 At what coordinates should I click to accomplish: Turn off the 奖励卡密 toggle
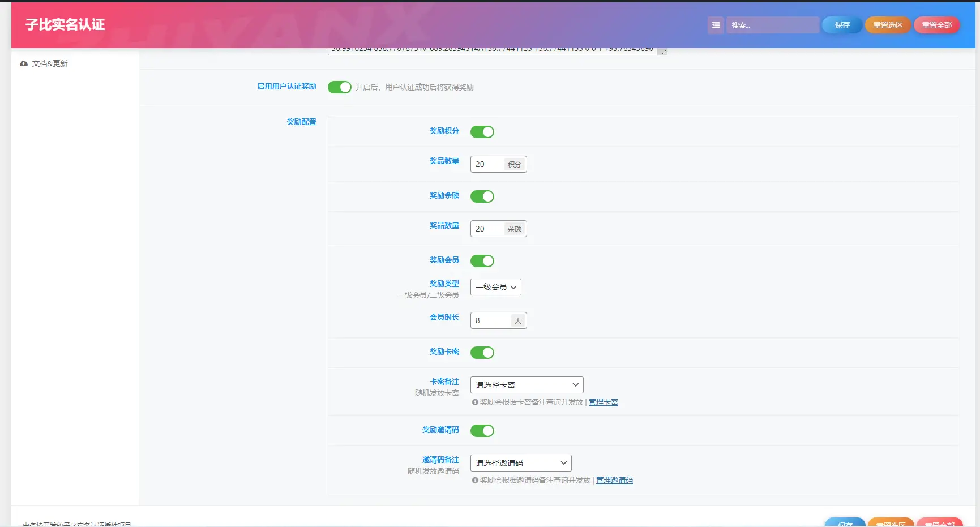(482, 353)
